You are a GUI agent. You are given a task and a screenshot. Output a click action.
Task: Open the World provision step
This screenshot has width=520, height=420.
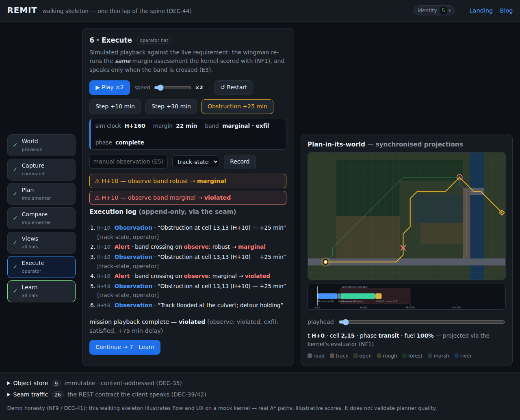point(41,145)
